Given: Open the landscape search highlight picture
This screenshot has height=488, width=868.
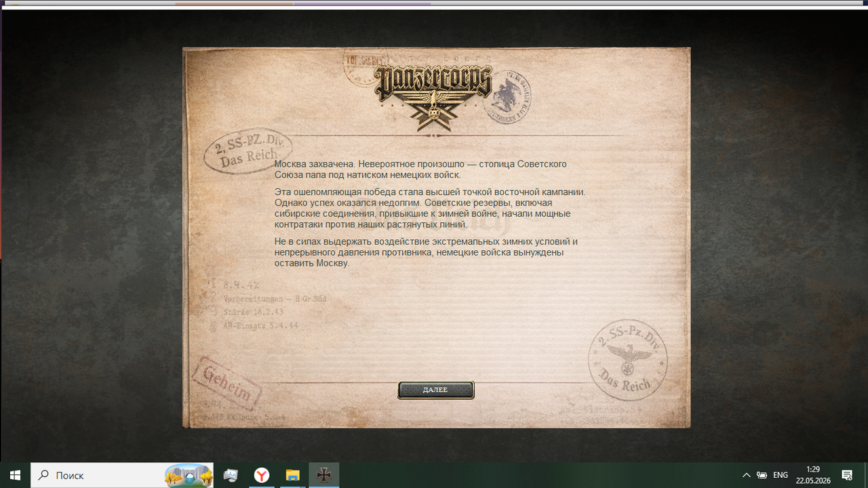Looking at the screenshot, I should (x=189, y=476).
